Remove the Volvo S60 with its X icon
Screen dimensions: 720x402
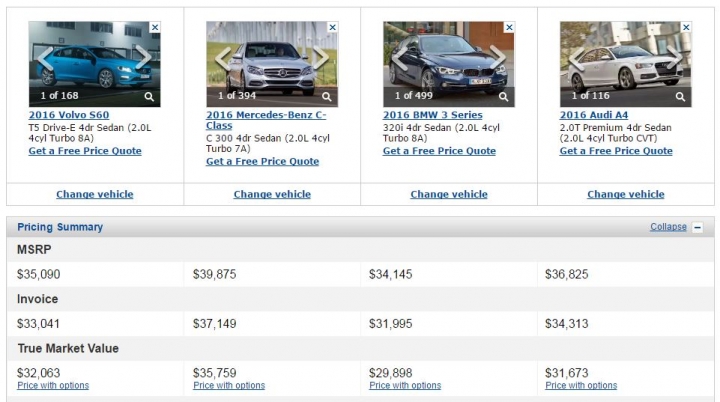pos(155,27)
